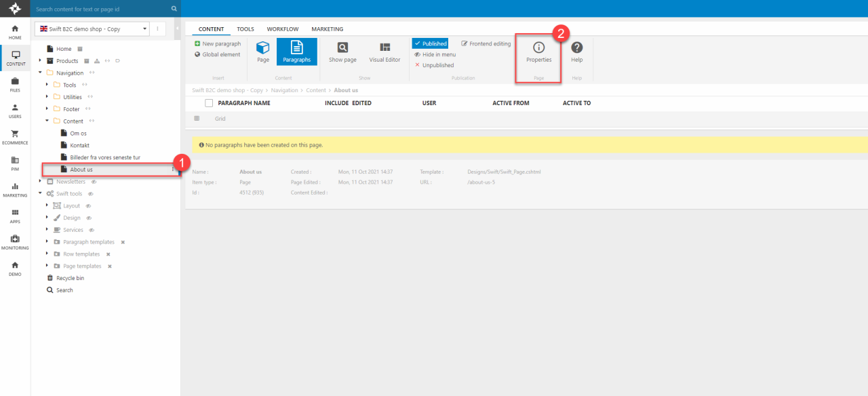Set page status to Published
868x396 pixels.
click(430, 43)
